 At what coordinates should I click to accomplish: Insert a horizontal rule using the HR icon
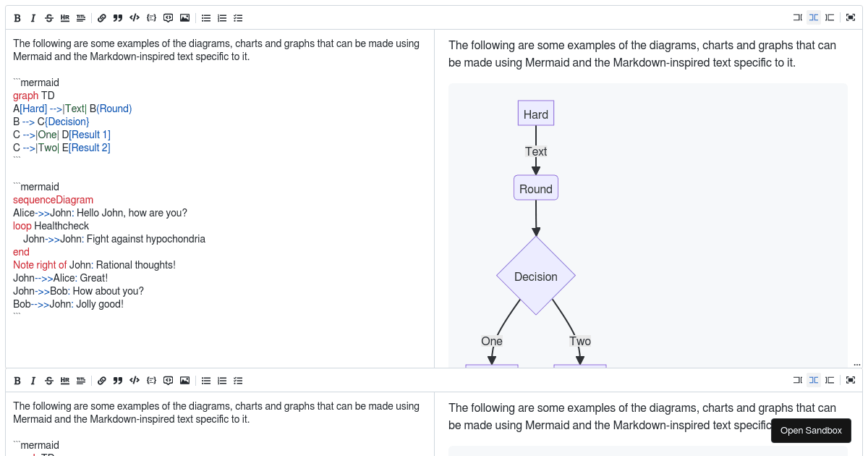click(64, 17)
